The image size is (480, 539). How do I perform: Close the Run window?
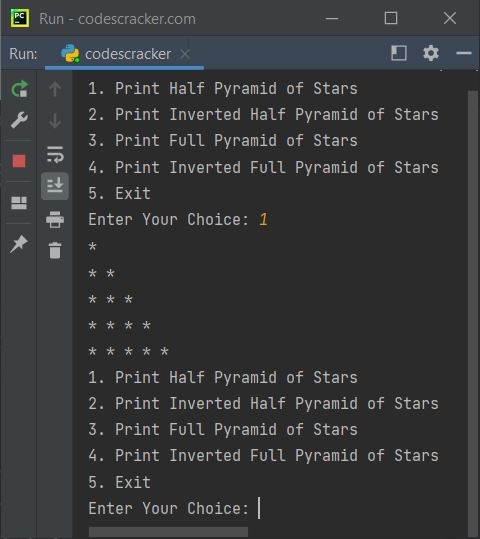(450, 18)
